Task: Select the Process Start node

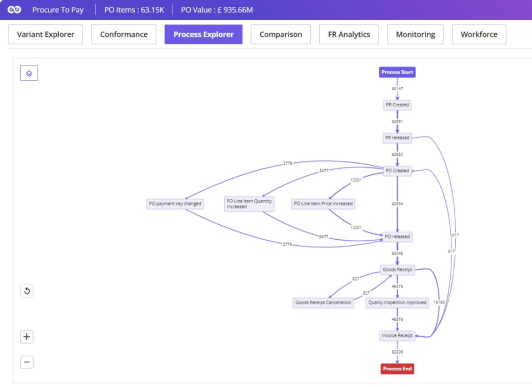Action: point(397,72)
